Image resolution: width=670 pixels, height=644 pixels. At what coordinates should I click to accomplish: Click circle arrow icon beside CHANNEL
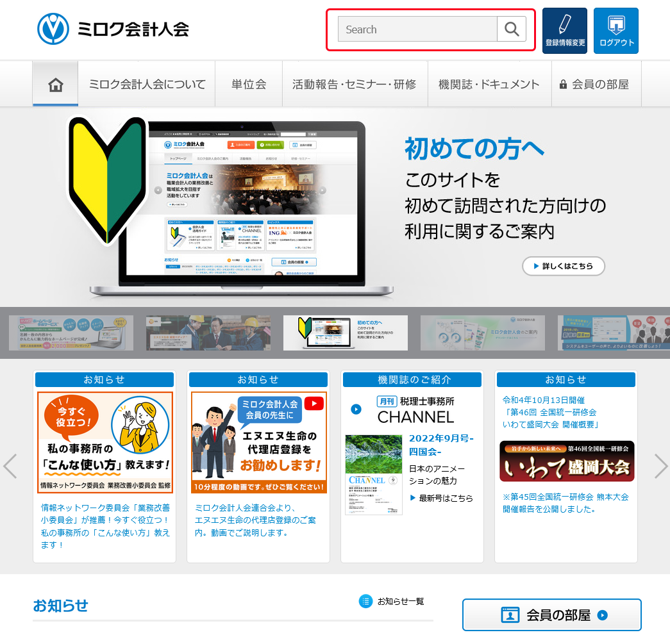356,409
